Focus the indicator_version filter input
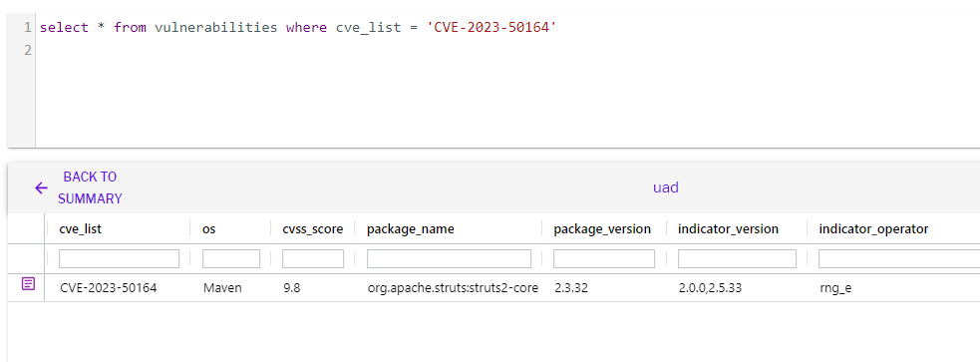This screenshot has width=980, height=362. (x=737, y=259)
